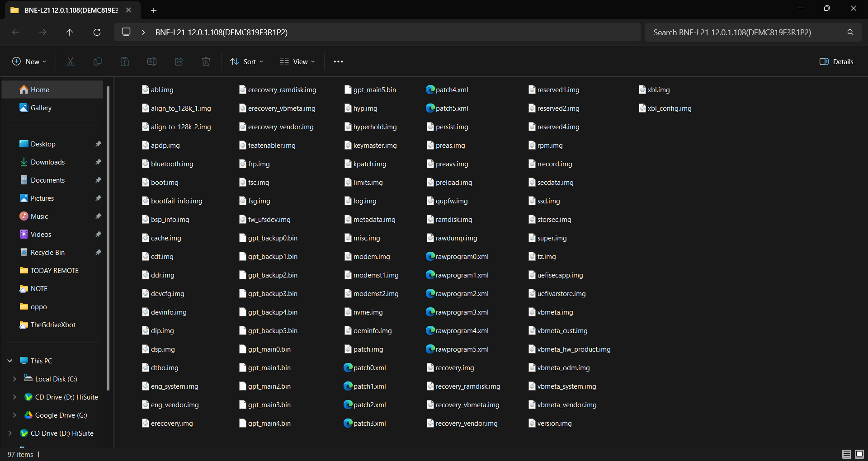This screenshot has width=868, height=461.
Task: Expand Google Drive (G:) tree node
Action: click(14, 415)
